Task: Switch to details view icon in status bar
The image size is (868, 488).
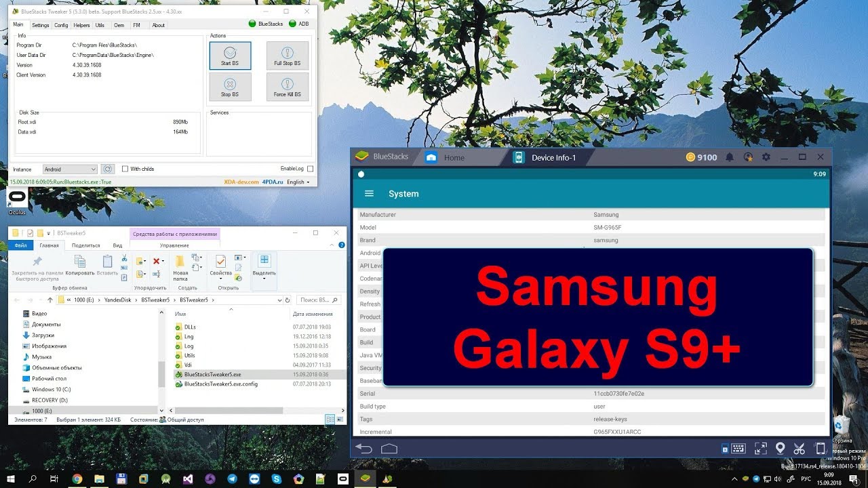Action: 330,420
